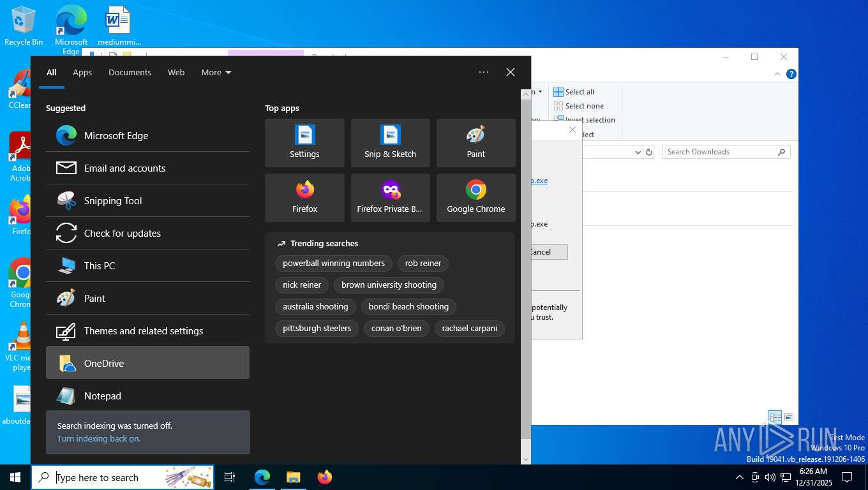
Task: Open Themes and related settings
Action: tap(147, 330)
